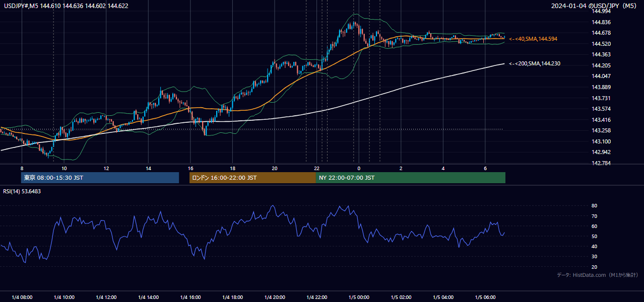Click the bottom time label 1/4 16:00

(x=190, y=297)
